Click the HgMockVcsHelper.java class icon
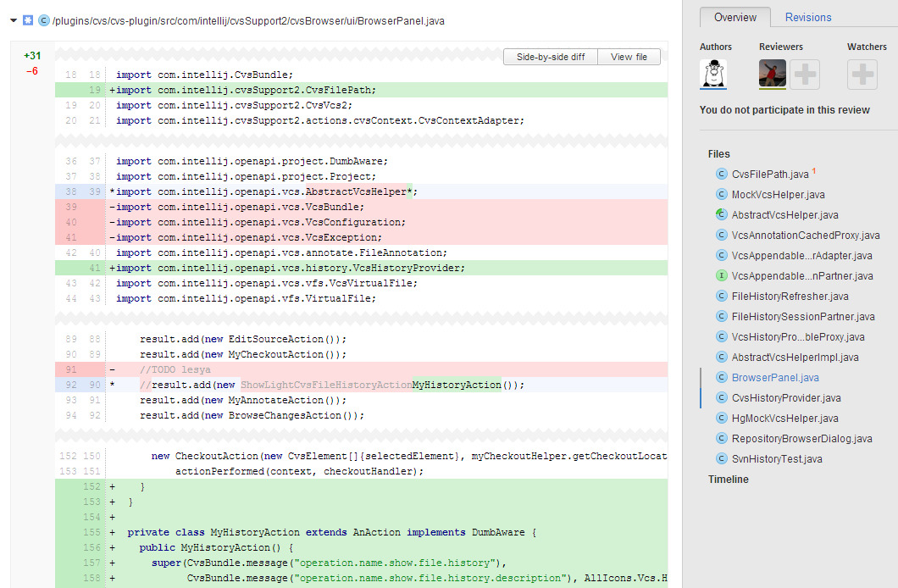 (x=722, y=419)
